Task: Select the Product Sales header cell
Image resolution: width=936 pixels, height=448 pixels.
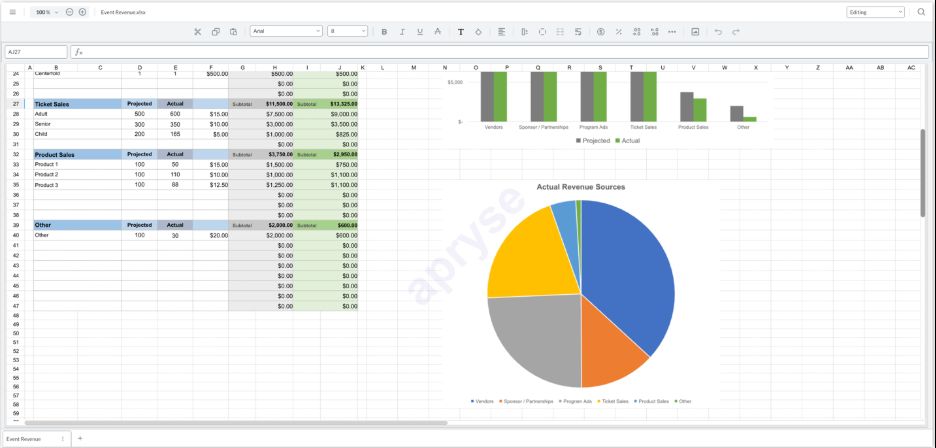Action: click(x=78, y=154)
